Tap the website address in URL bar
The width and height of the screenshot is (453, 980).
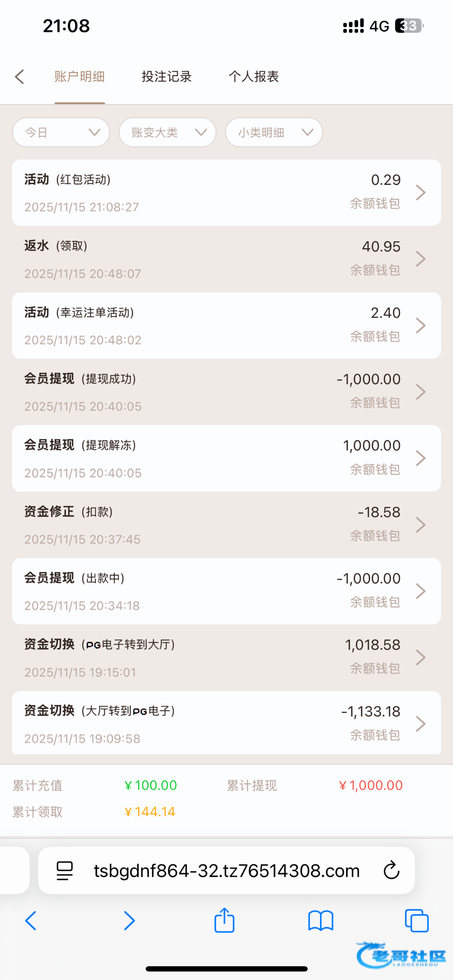(x=226, y=871)
